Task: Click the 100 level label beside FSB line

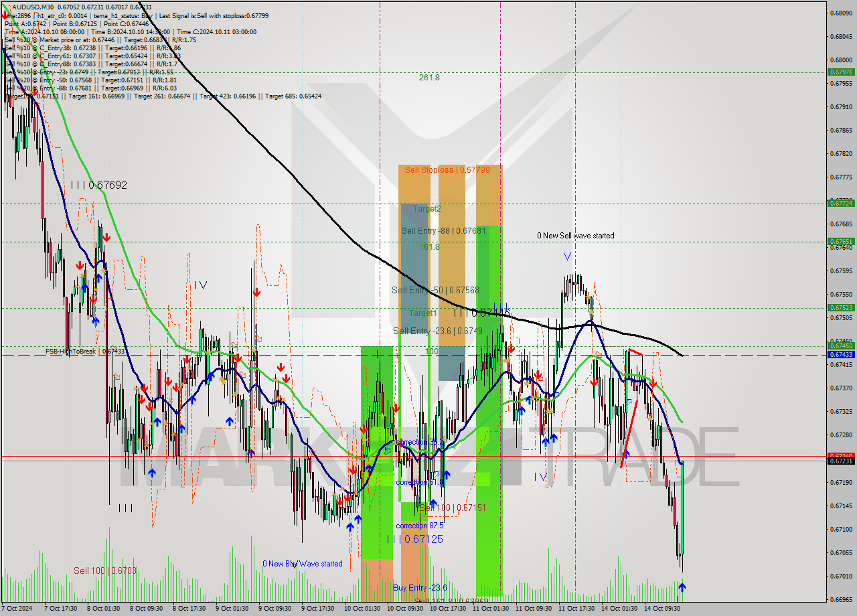Action: point(431,351)
